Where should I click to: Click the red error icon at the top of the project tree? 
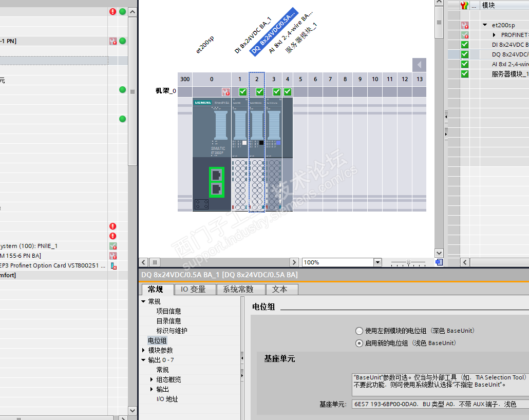coord(112,11)
